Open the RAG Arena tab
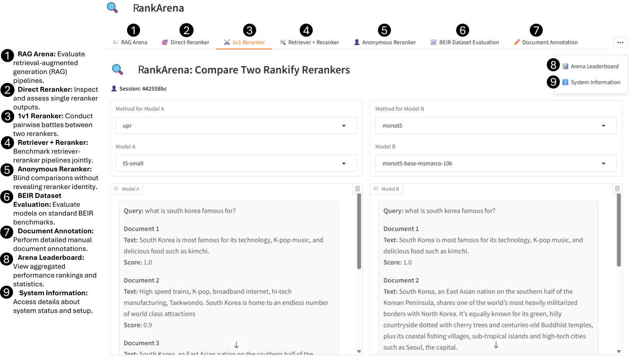This screenshot has height=362, width=644. [x=130, y=42]
